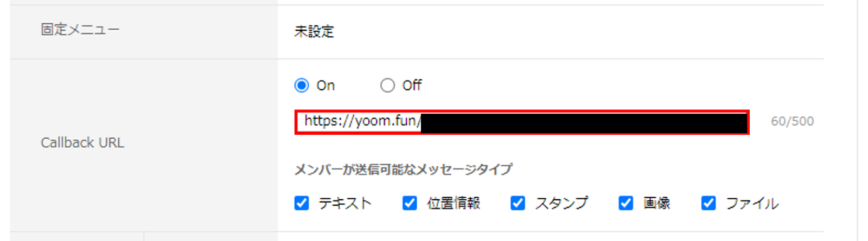Toggle the ファイル checkbox
Screen dimensions: 868x241
click(708, 203)
